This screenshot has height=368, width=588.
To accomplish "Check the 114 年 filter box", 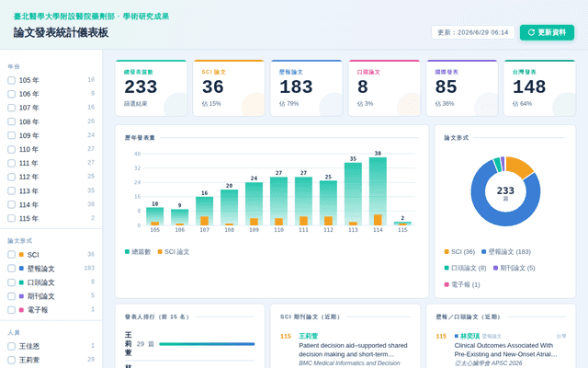I will point(12,204).
